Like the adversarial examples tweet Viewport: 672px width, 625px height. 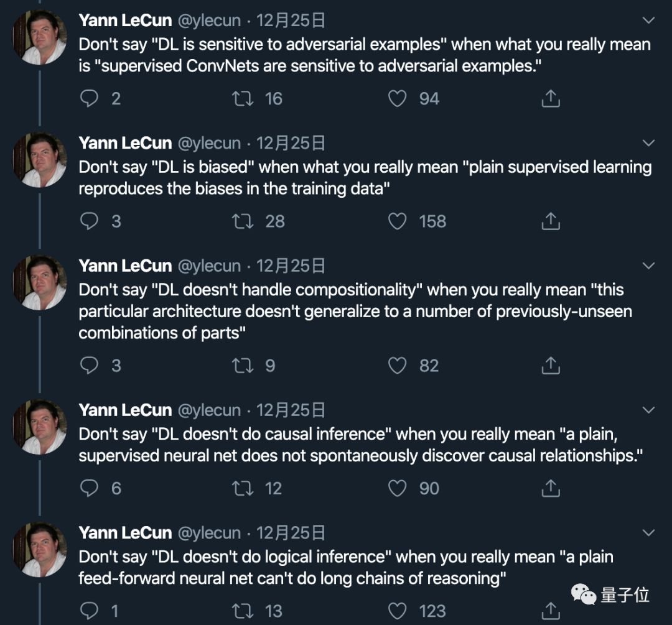click(x=397, y=99)
